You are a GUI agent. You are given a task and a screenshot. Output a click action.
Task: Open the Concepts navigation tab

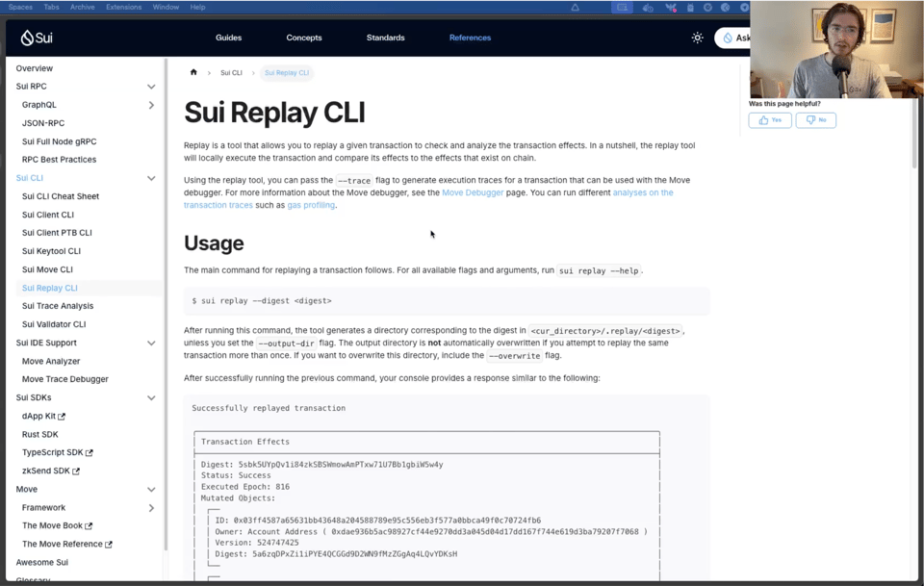coord(304,38)
